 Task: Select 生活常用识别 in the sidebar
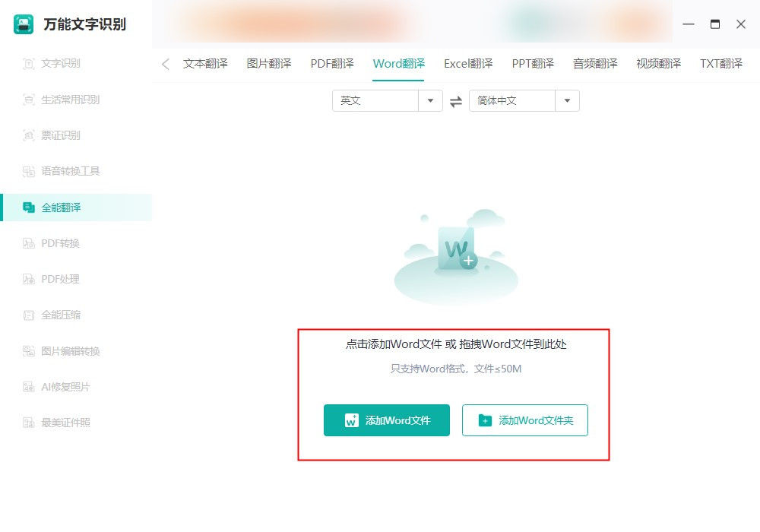coord(70,100)
